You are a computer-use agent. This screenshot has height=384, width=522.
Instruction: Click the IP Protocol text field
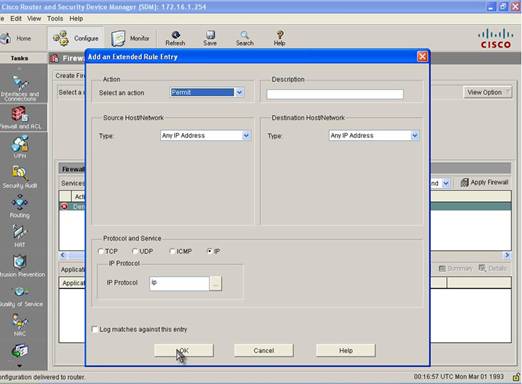coord(179,283)
